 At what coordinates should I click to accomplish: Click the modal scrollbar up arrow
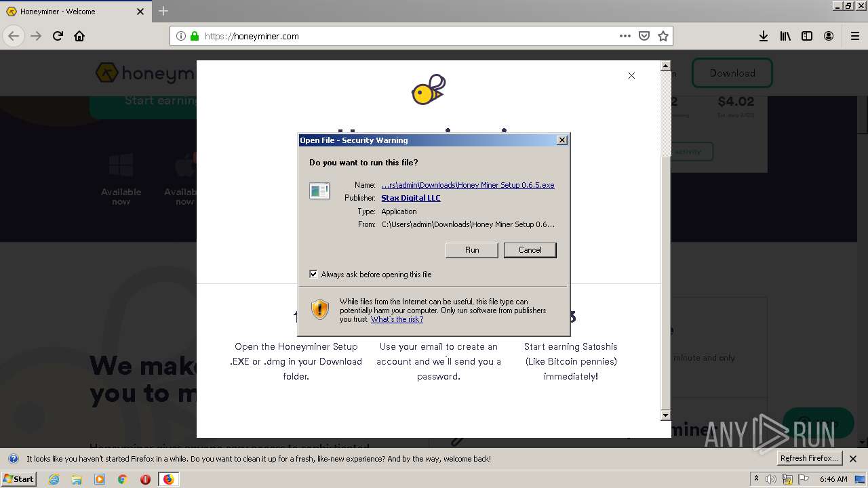[x=665, y=66]
